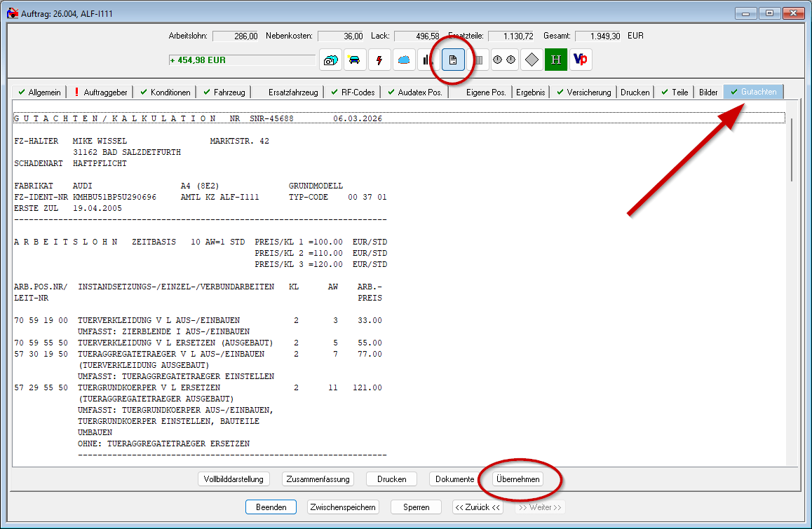
Task: Click the green H icon button
Action: click(x=556, y=60)
